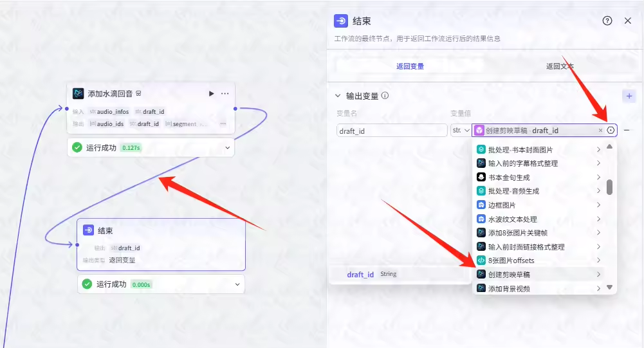The image size is (644, 348).
Task: Switch to the 返回文本 tab
Action: click(x=560, y=66)
